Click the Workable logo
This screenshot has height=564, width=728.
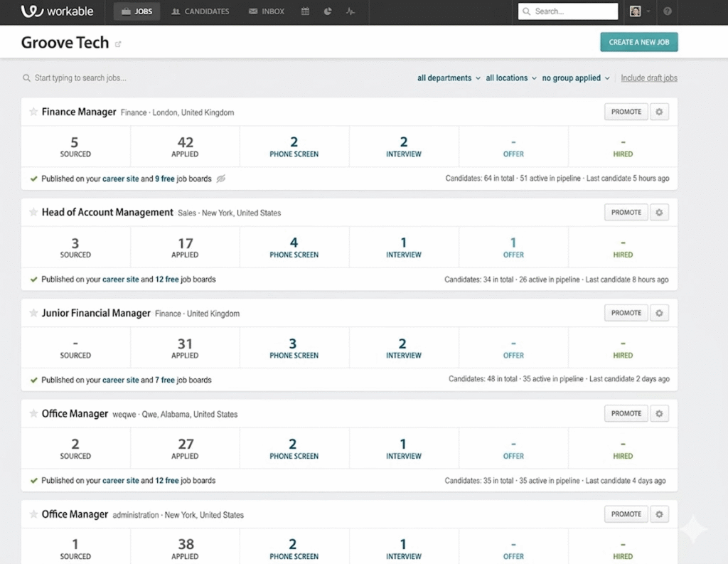tap(57, 11)
